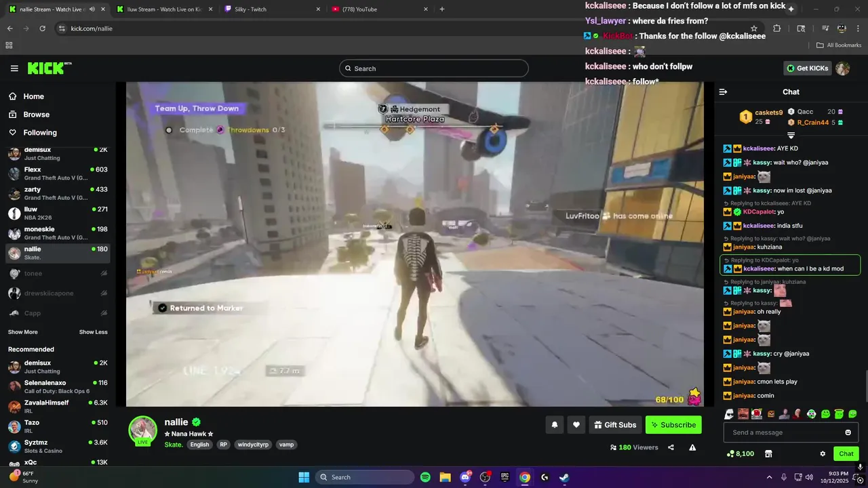
Task: Open recommended channel Syztmz
Action: point(58,446)
